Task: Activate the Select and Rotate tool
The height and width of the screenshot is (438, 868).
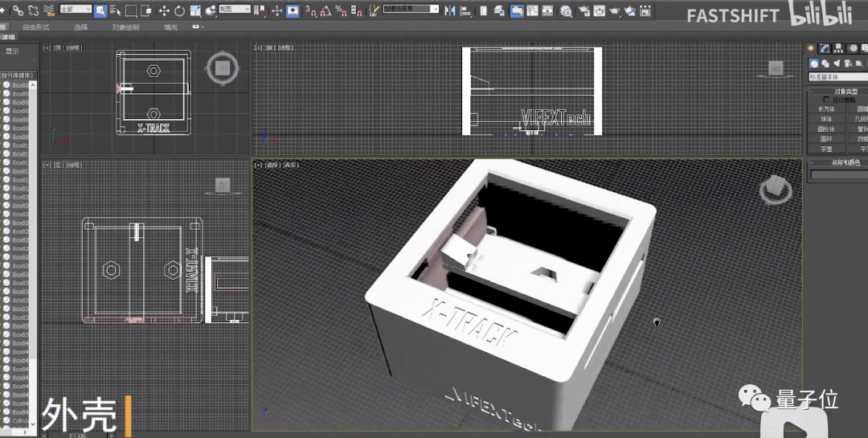Action: [179, 10]
